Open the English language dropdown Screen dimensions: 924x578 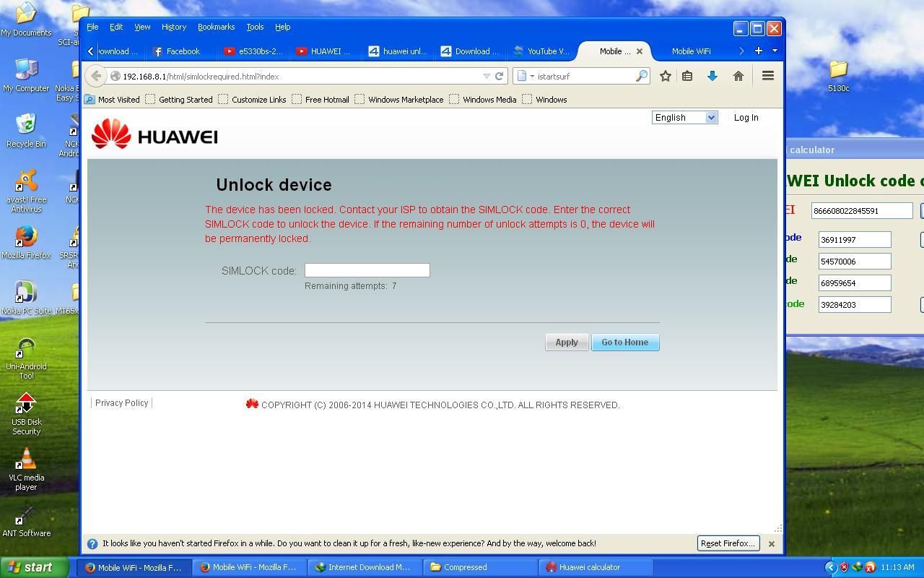[684, 118]
